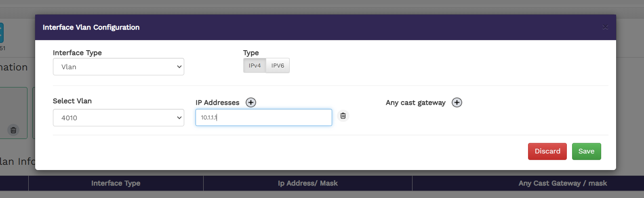Click the Interface Type column header
The width and height of the screenshot is (644, 198).
point(116,183)
